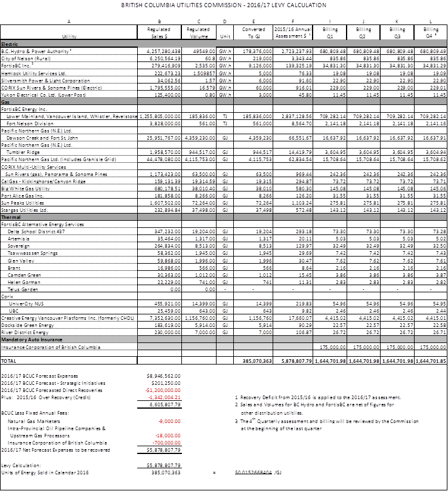Select column letter A header

(69, 21)
